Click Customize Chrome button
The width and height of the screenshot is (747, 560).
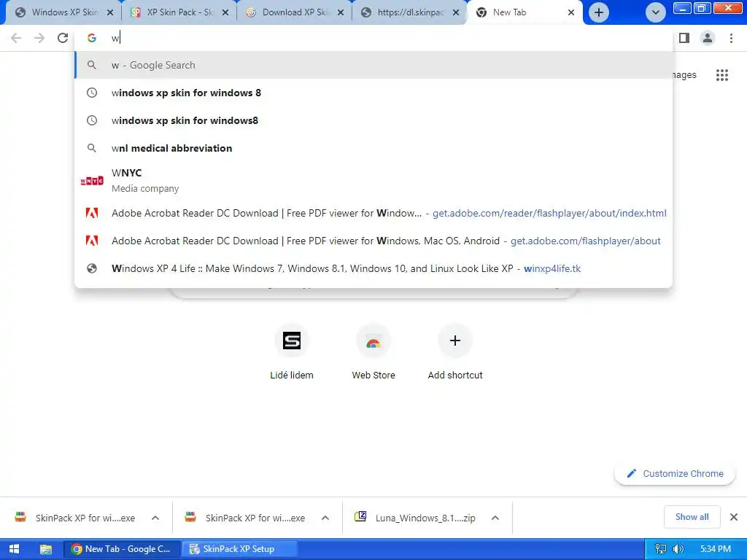coord(675,473)
